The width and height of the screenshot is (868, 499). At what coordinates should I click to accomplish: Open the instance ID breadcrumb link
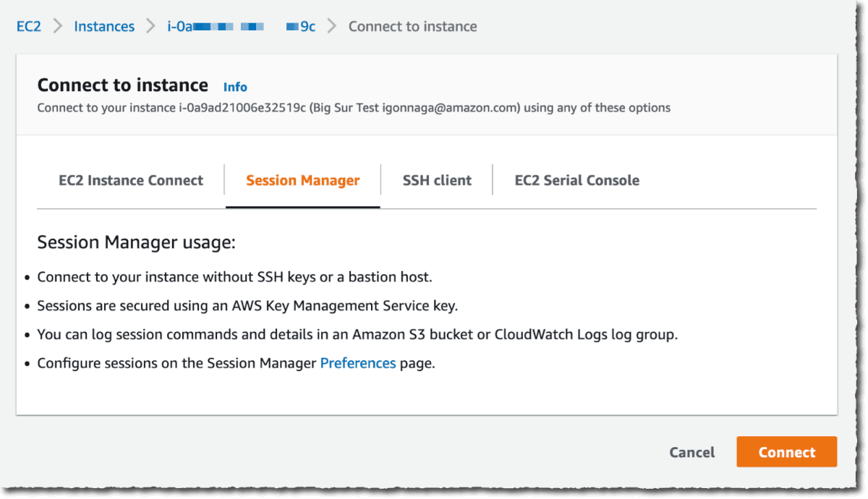(x=242, y=27)
